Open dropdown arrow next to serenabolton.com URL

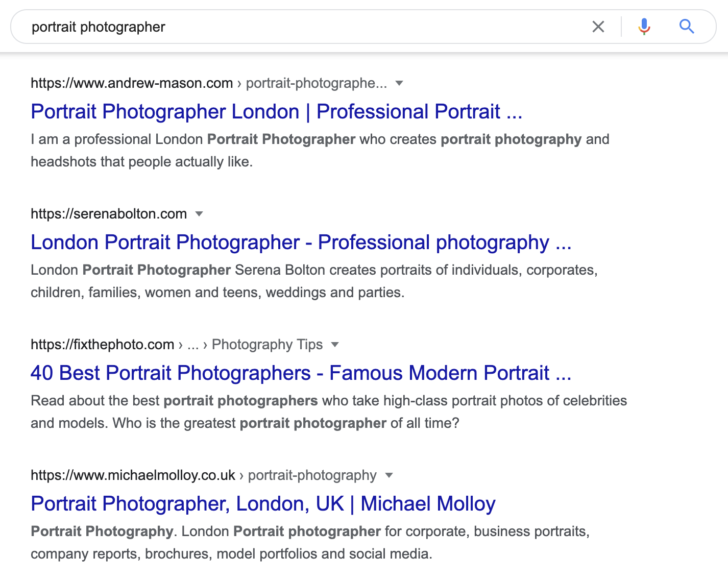(199, 214)
